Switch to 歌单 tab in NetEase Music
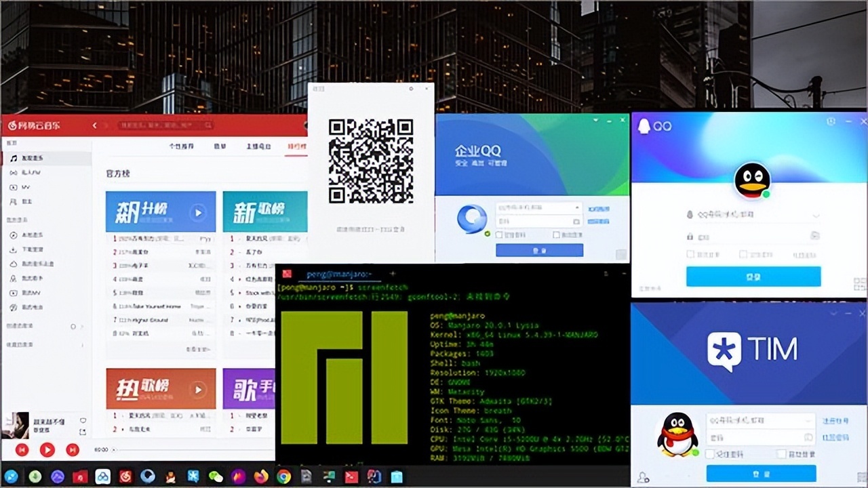This screenshot has height=488, width=868. point(220,146)
